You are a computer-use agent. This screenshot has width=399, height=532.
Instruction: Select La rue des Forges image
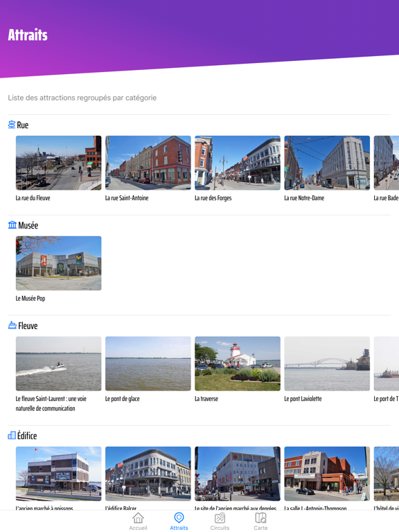tap(238, 163)
